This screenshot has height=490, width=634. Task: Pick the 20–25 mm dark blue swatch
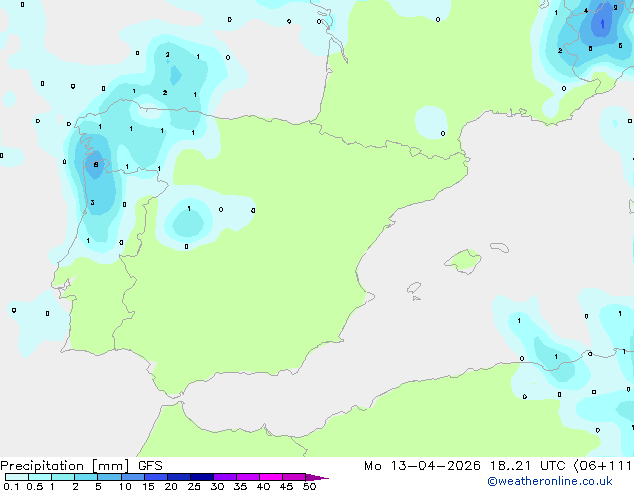pos(179,477)
